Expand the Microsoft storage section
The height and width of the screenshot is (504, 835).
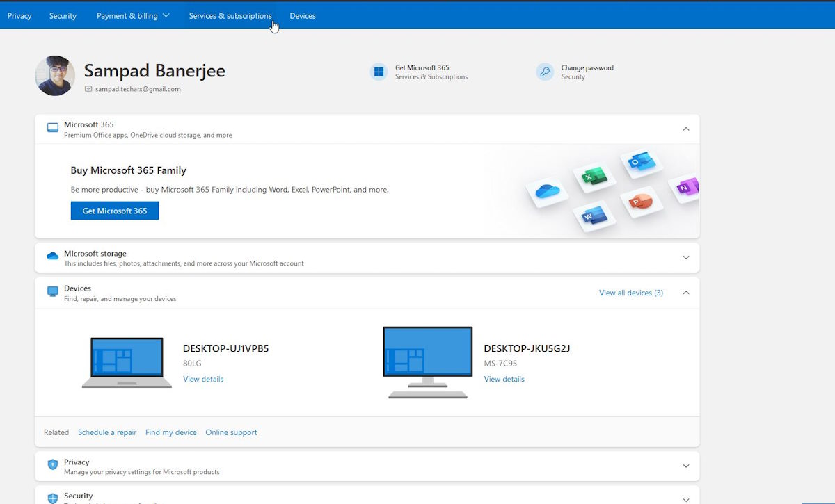685,258
